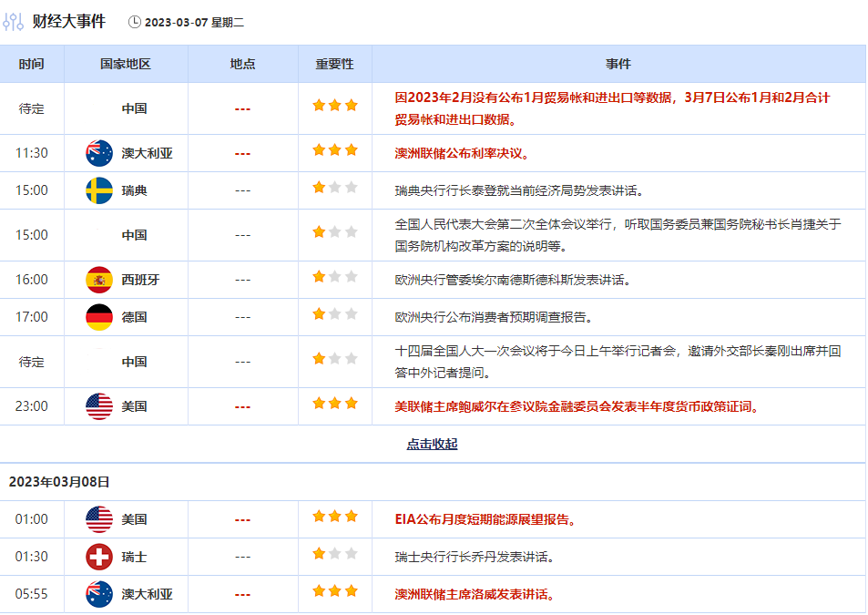868x615 pixels.
Task: Click the 重要性 column header
Action: point(334,64)
